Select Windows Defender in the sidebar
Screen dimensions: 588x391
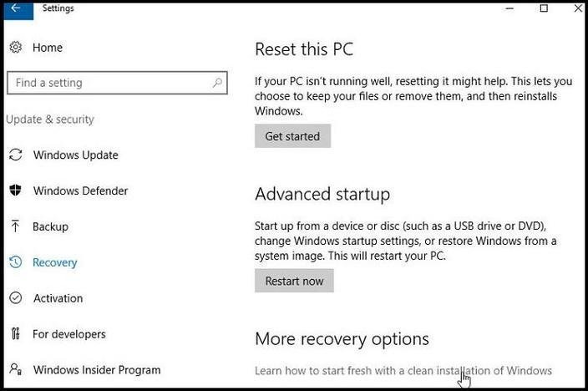click(80, 190)
